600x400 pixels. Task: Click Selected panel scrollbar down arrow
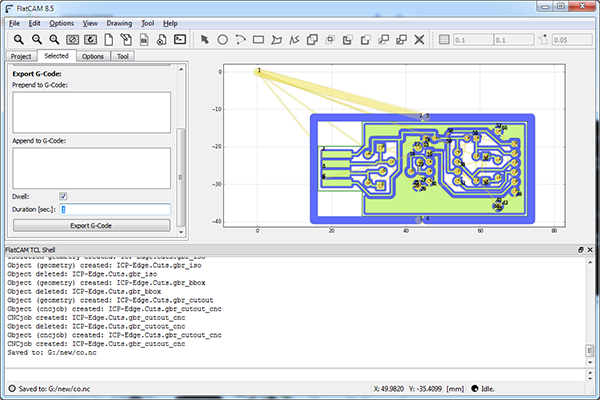coord(181,232)
